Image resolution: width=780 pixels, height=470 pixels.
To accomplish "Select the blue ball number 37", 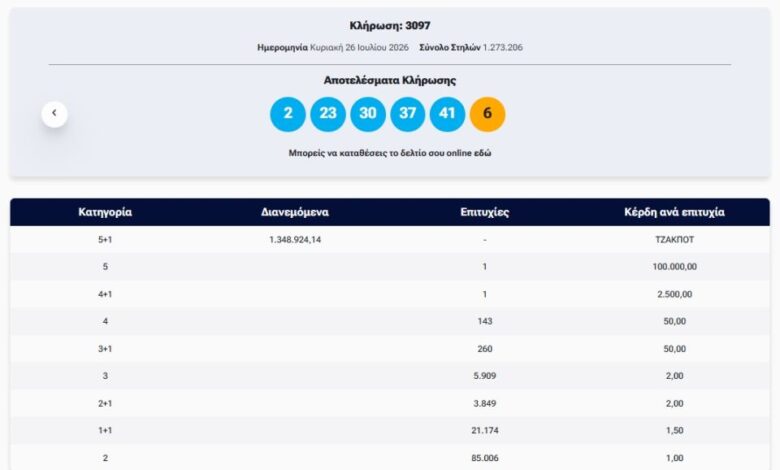I will pyautogui.click(x=407, y=114).
